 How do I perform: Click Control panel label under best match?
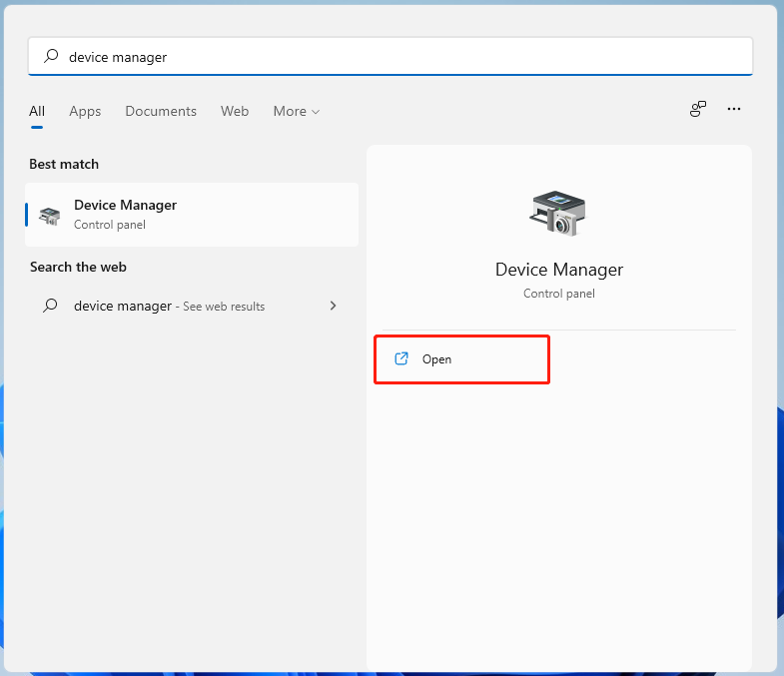click(x=110, y=225)
